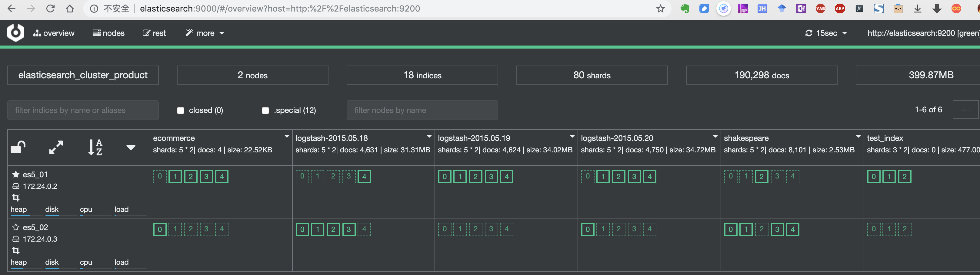Go back with the browser back arrow
Image resolution: width=980 pixels, height=275 pixels.
[12, 8]
